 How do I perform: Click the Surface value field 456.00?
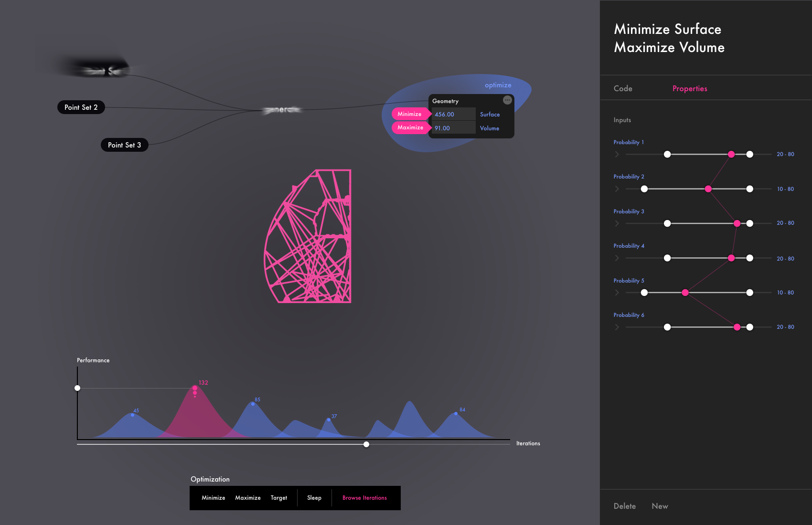[453, 115]
